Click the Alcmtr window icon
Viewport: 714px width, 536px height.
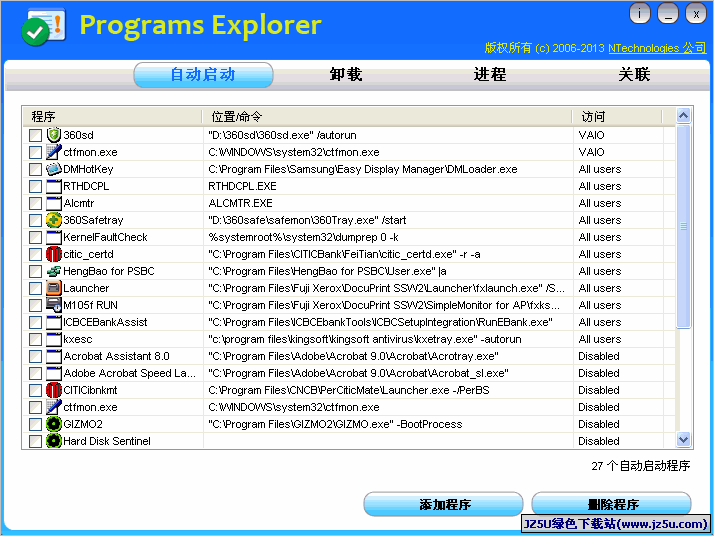(x=54, y=203)
